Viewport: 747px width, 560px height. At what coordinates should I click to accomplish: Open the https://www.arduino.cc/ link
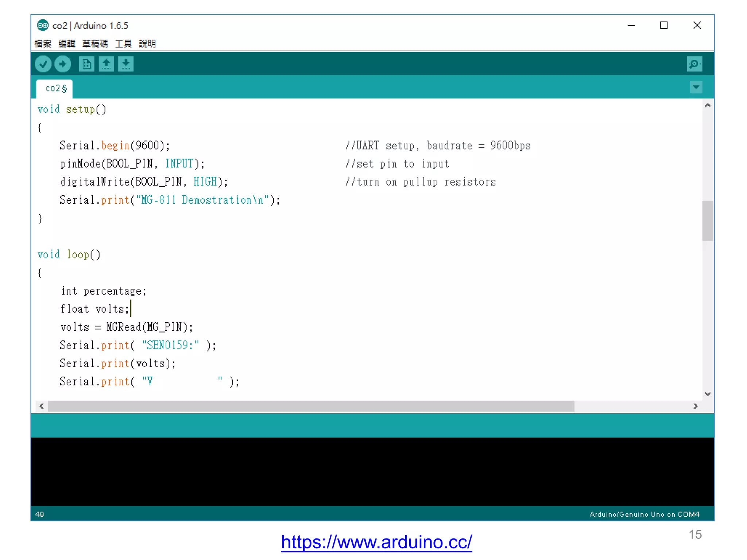coord(376,542)
